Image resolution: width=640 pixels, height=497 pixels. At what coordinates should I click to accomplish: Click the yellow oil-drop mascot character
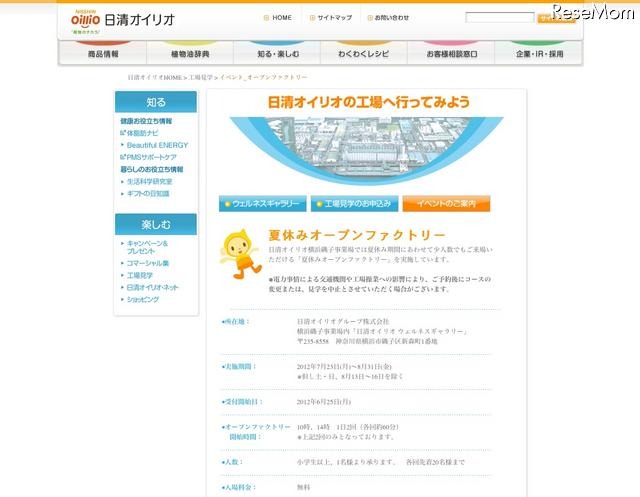tap(240, 254)
